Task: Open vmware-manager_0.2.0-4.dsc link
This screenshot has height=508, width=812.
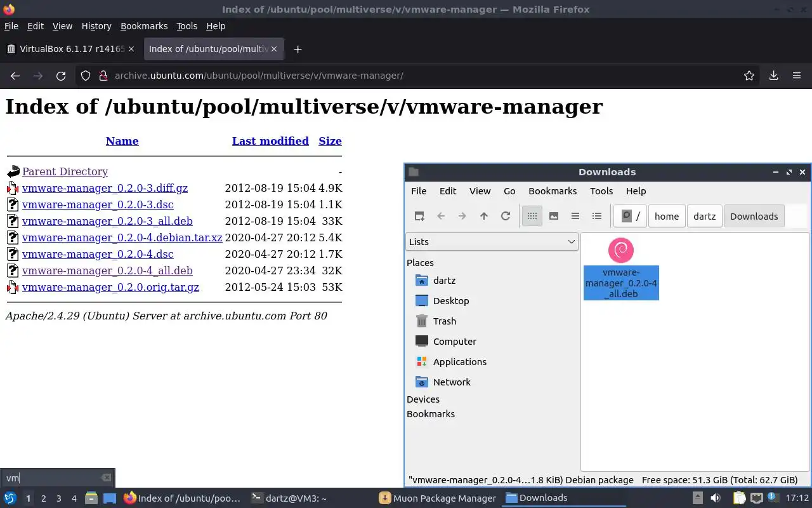Action: 98,254
